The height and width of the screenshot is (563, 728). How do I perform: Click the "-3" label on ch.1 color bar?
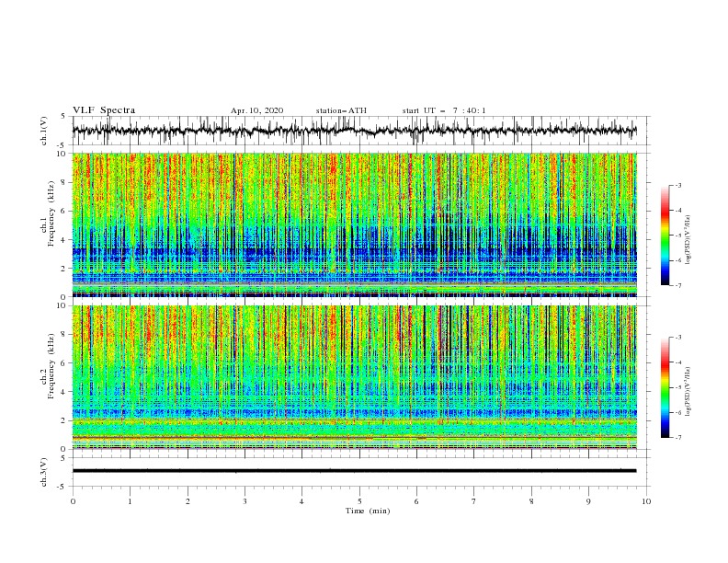(677, 185)
